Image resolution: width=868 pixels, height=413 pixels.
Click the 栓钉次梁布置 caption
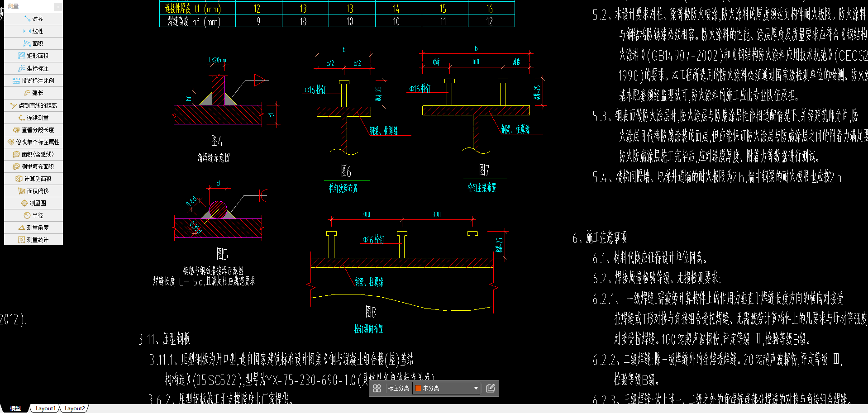(x=343, y=188)
